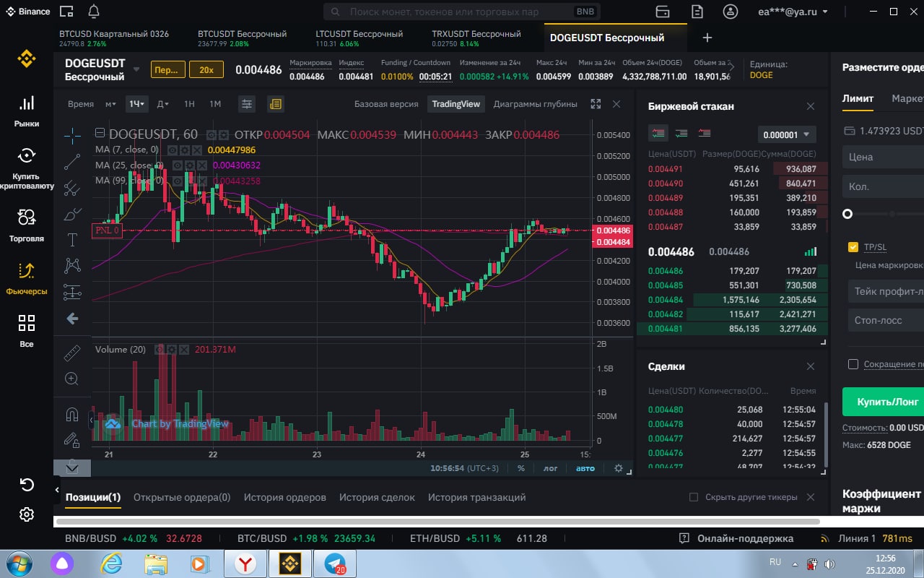This screenshot has height=578, width=924.
Task: Open chart settings gear below chart
Action: click(x=619, y=468)
